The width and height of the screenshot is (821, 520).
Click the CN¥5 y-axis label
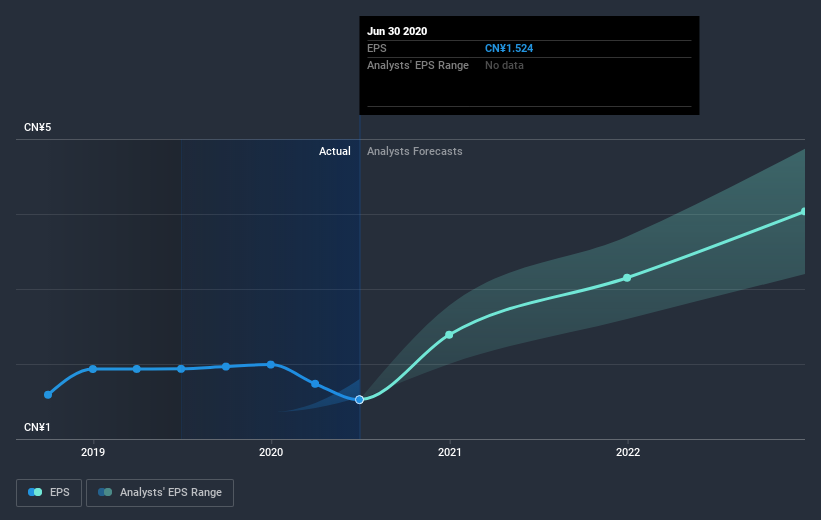[38, 127]
